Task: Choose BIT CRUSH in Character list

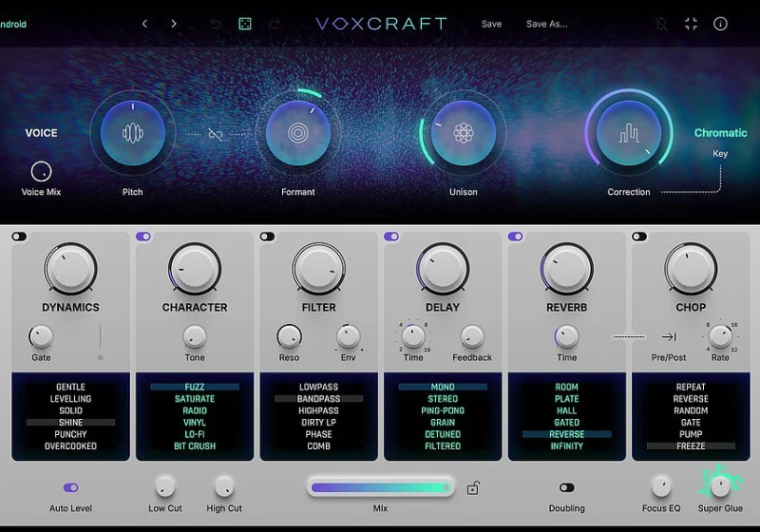Action: coord(195,446)
